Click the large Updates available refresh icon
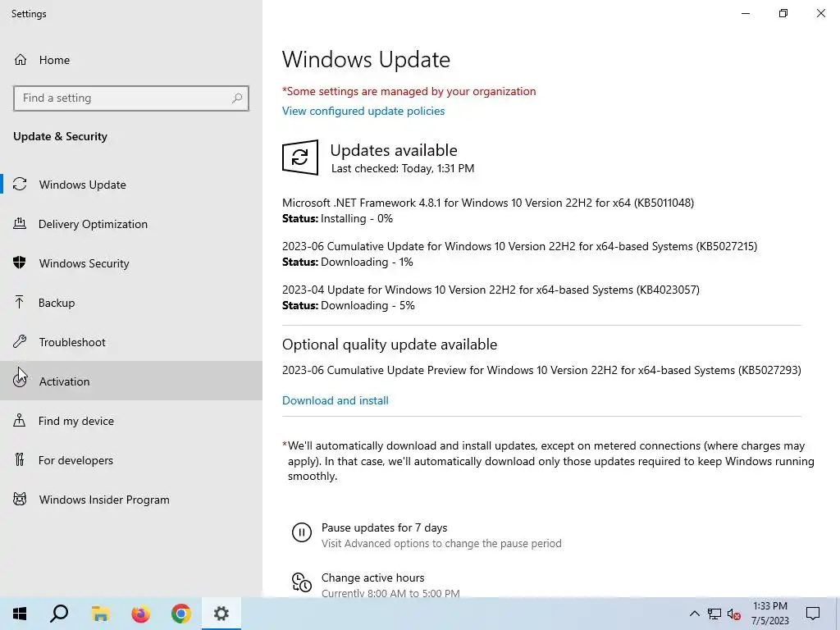 pos(300,157)
